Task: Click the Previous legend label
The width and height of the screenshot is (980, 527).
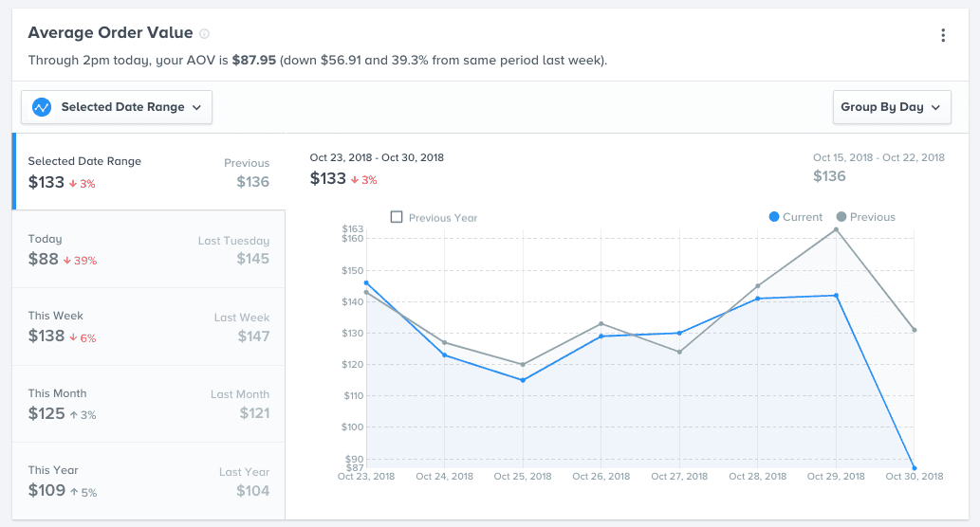Action: coord(872,217)
